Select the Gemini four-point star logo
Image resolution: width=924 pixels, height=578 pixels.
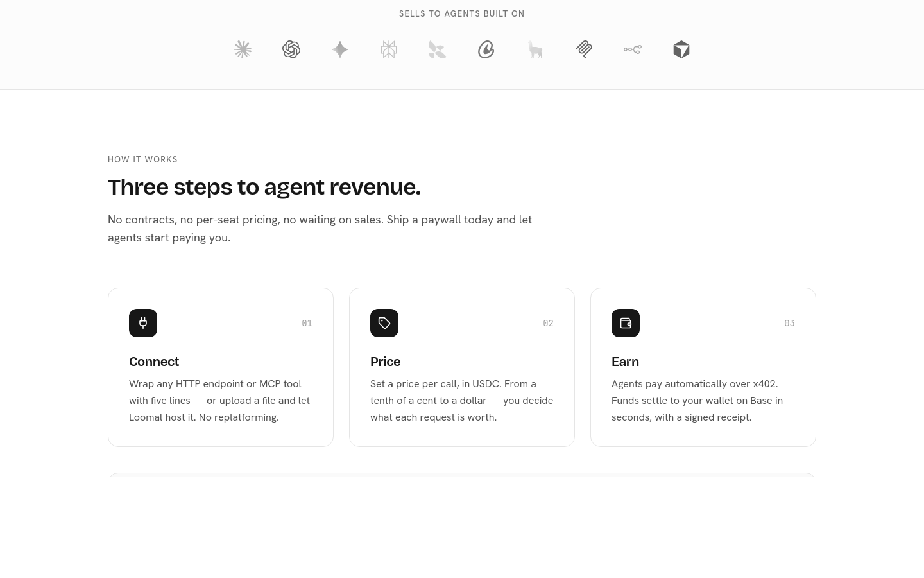click(340, 49)
